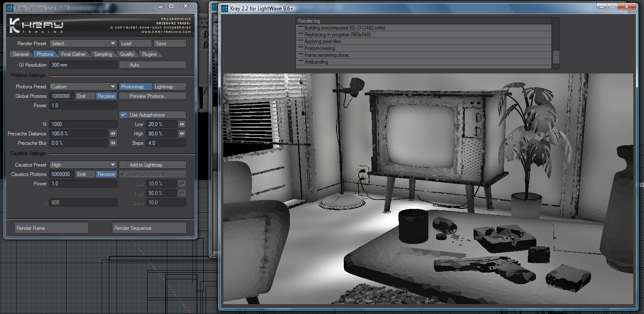
Task: Click the GI Resolution input field
Action: click(83, 65)
